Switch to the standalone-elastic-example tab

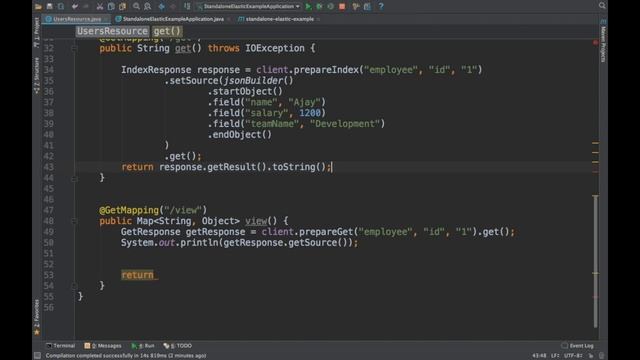click(x=280, y=19)
